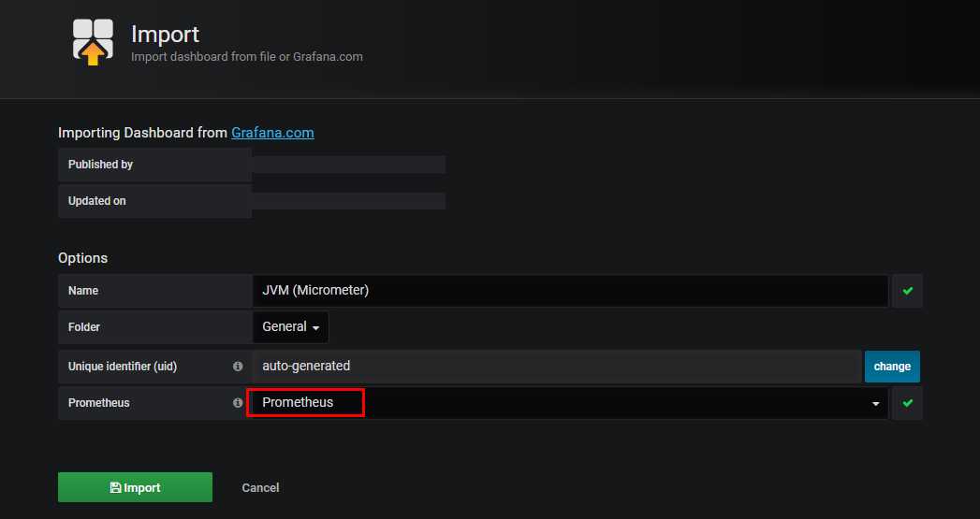Click the 'Import dashboard from file or Grafana.com' subtitle
The image size is (980, 519).
247,56
